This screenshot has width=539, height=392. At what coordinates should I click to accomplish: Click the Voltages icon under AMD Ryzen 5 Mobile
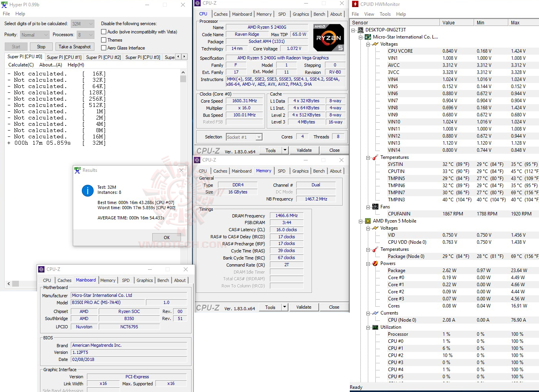tap(375, 228)
